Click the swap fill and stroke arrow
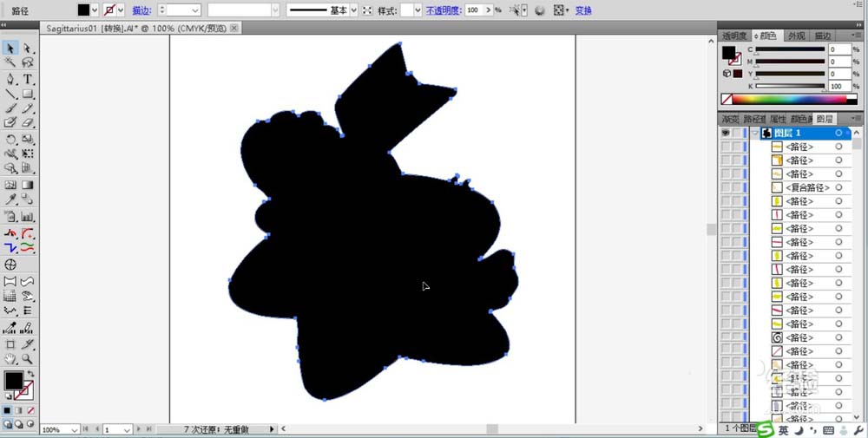Screen dimensions: 868x438 point(30,375)
